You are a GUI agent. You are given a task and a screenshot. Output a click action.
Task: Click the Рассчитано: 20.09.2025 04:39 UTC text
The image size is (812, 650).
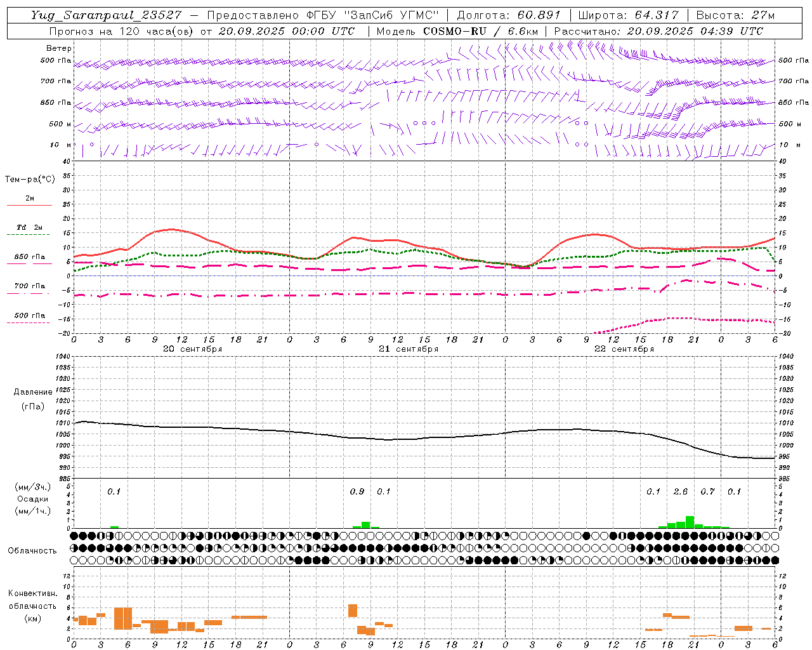[x=659, y=31]
